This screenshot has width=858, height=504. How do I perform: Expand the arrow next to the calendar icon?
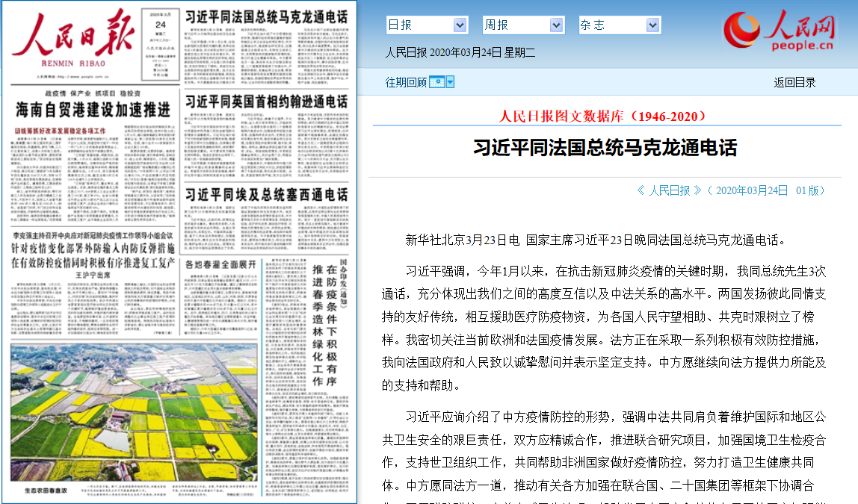click(x=451, y=82)
